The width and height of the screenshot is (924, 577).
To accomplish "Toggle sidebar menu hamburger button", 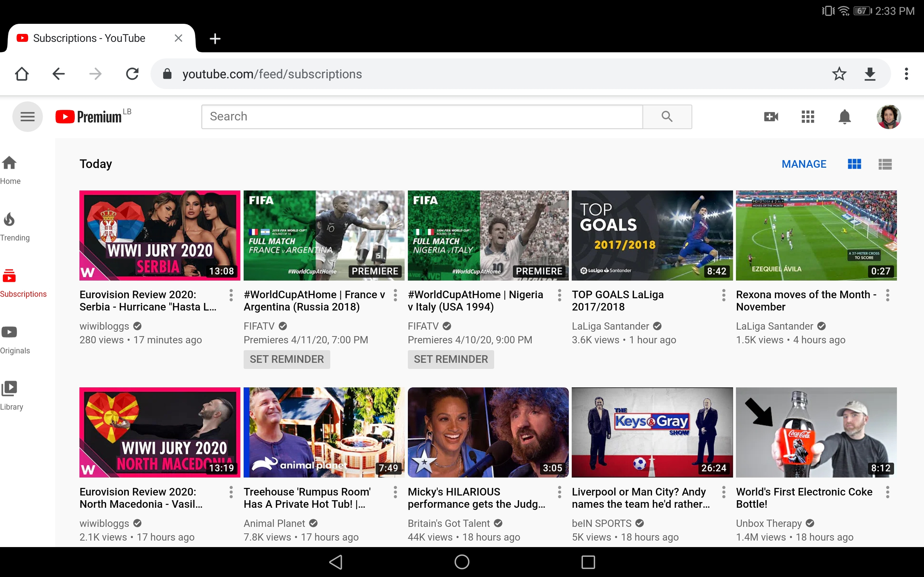I will [x=27, y=116].
